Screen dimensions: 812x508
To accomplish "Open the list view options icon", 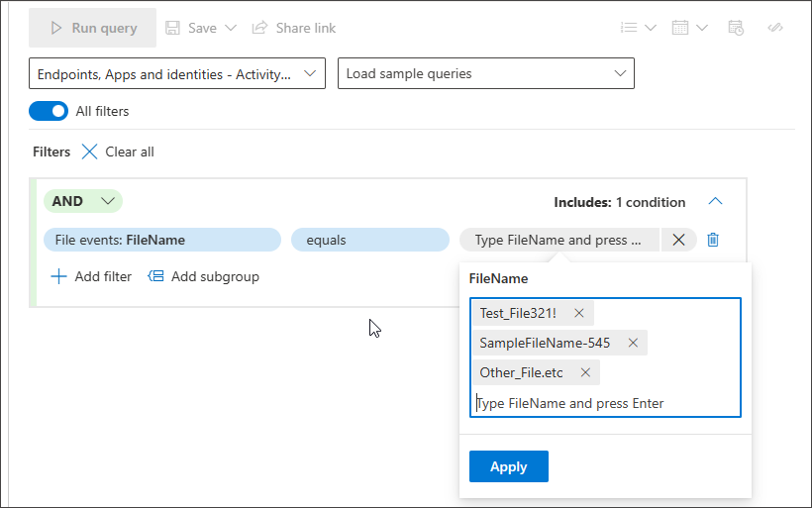I will click(629, 28).
